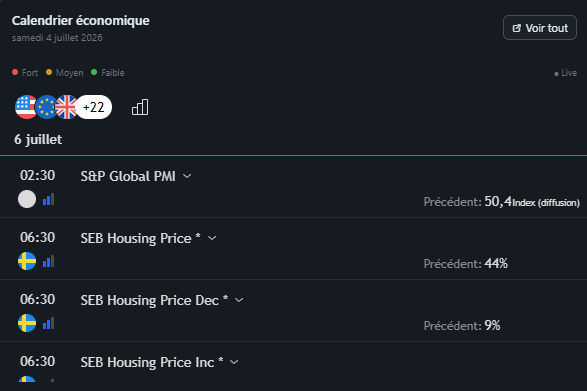Click the Live status indicator
Screen dimensions: 587x391
565,73
